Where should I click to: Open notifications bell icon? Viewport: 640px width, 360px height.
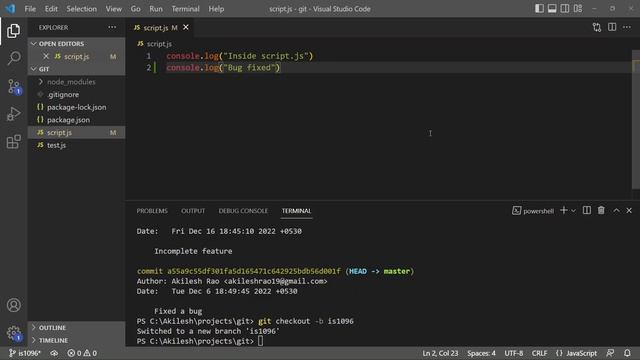click(627, 353)
